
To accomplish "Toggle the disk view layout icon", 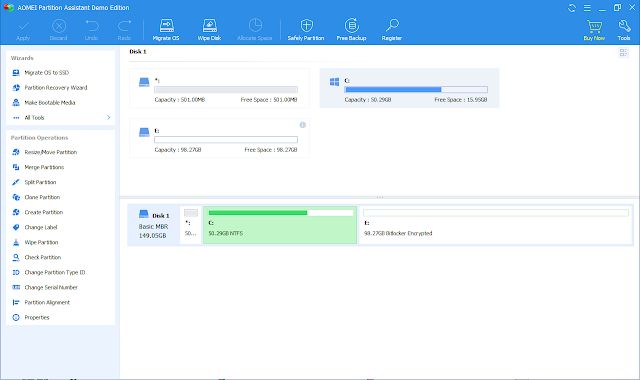I will (623, 52).
